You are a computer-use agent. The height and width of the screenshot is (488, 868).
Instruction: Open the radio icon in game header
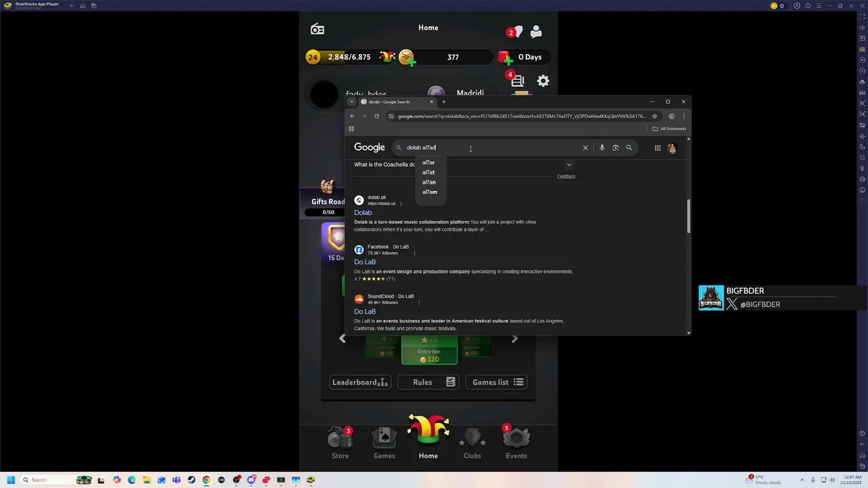pyautogui.click(x=317, y=29)
